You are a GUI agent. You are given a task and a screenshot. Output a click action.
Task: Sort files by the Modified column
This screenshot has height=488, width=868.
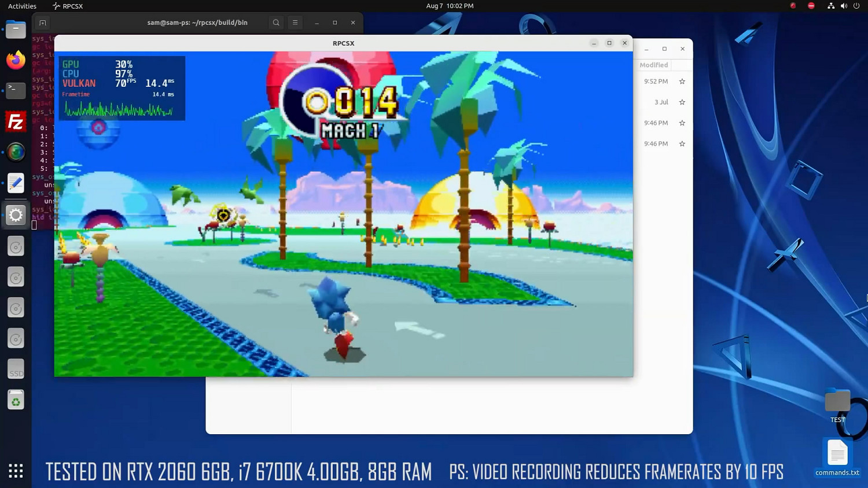[653, 65]
